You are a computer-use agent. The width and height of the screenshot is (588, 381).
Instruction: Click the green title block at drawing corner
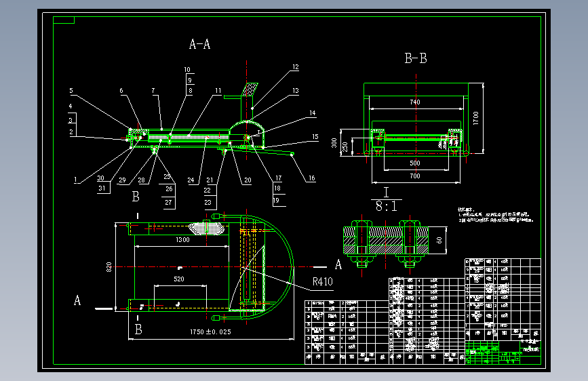[503, 353]
